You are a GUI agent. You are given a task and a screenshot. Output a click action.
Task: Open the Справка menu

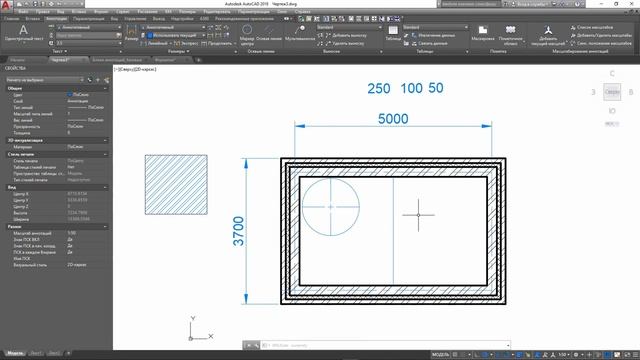click(302, 12)
